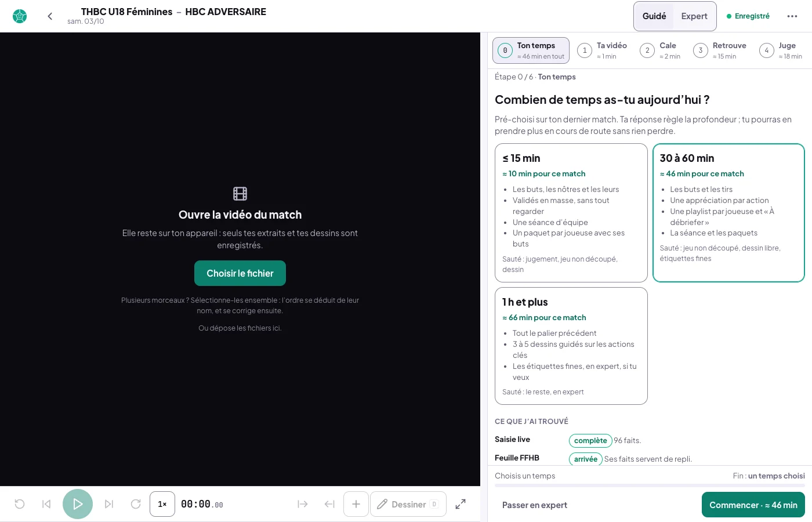Click the clockwise forward arrow icon
The height and width of the screenshot is (522, 812).
[x=136, y=504]
